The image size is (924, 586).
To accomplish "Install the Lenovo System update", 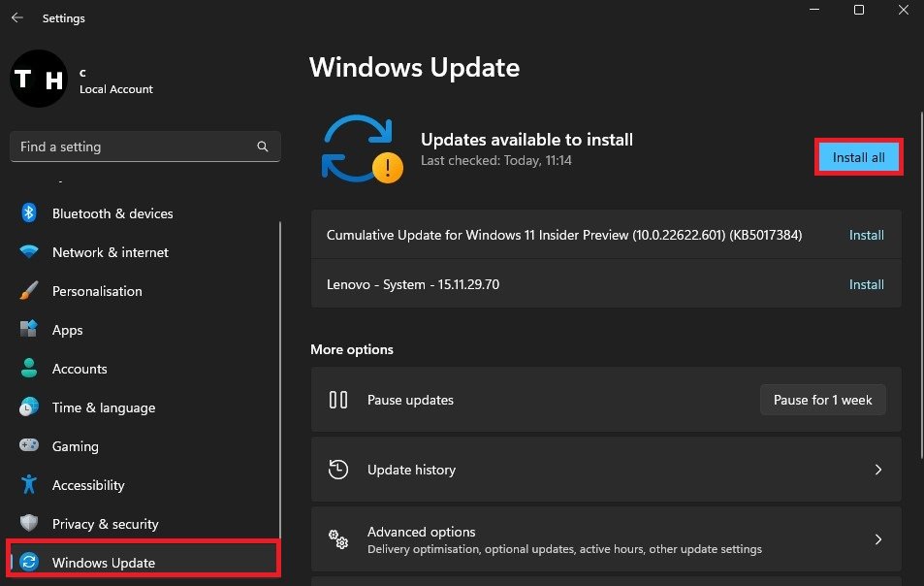I will click(x=866, y=285).
